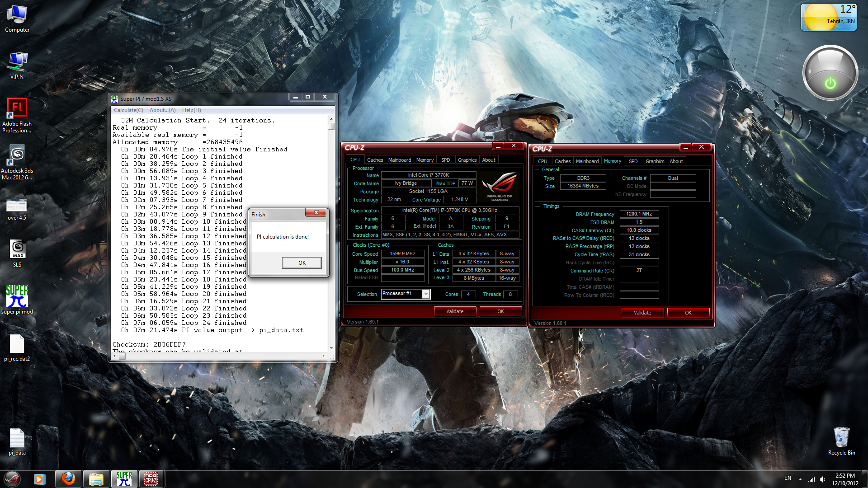Viewport: 868px width, 488px height.
Task: Click the Republic of Gamers logo
Action: pyautogui.click(x=499, y=187)
